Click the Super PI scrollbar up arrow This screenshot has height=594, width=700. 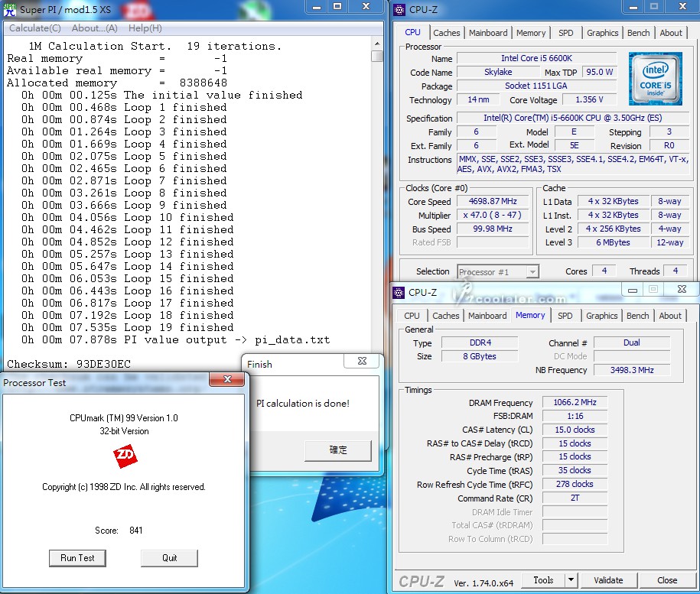[377, 44]
